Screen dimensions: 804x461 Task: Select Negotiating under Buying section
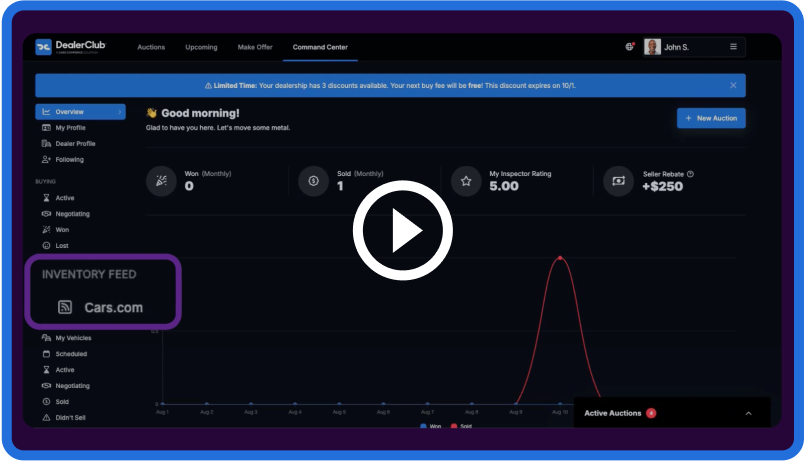pyautogui.click(x=72, y=214)
